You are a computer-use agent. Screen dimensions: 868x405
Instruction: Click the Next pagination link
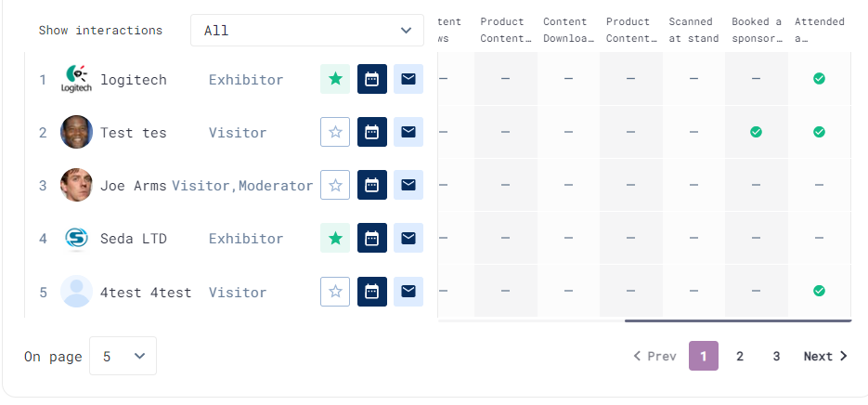(x=825, y=357)
